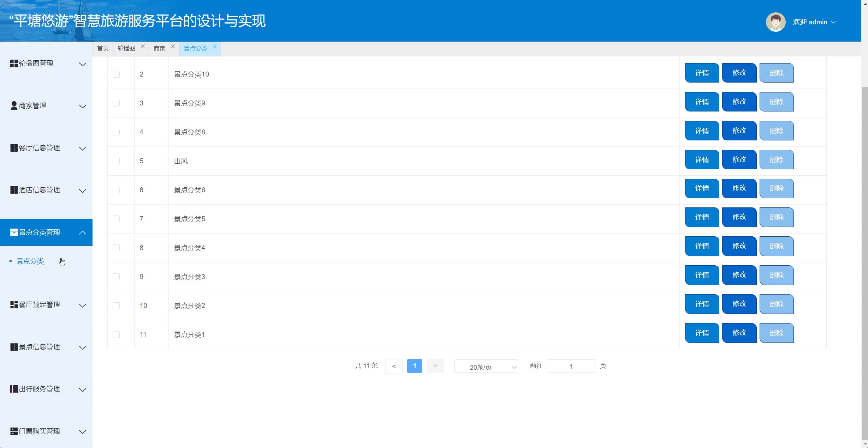This screenshot has height=448, width=868.
Task: Click 删除 button for 景点分类6 row
Action: tap(776, 188)
